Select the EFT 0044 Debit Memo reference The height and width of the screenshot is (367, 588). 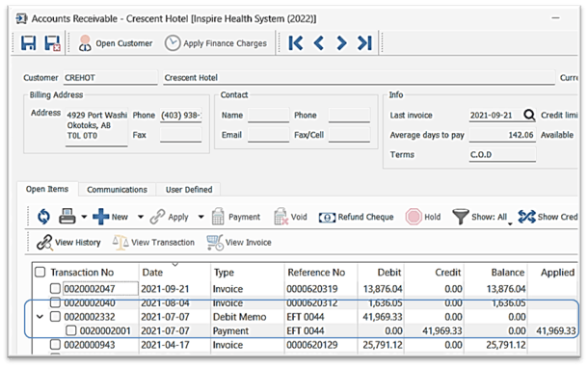306,317
